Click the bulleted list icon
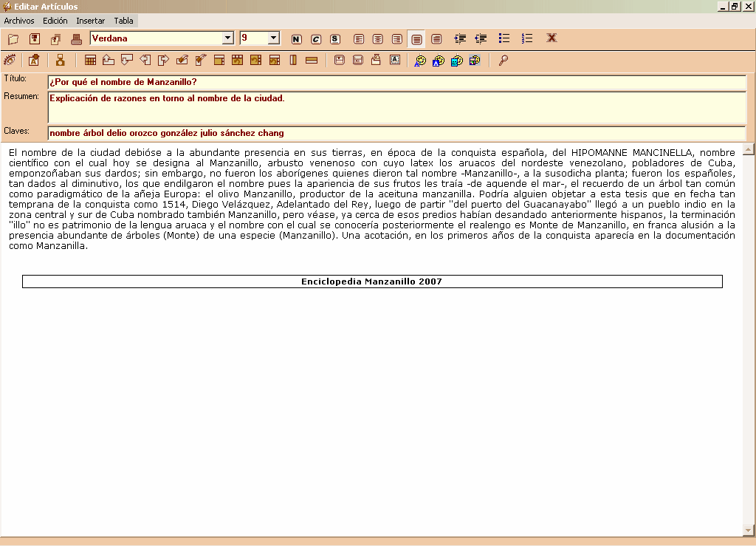The height and width of the screenshot is (546, 756). pos(504,38)
